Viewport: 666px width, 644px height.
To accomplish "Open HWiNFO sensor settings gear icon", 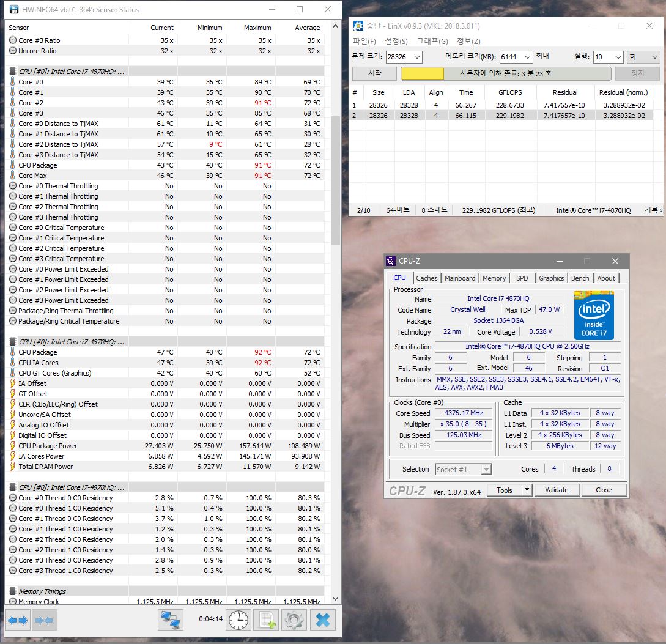I will (x=294, y=620).
